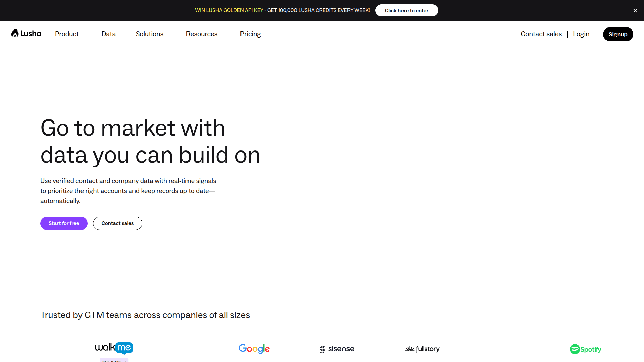Open the Resources navigation menu
This screenshot has width=644, height=362.
[x=201, y=34]
